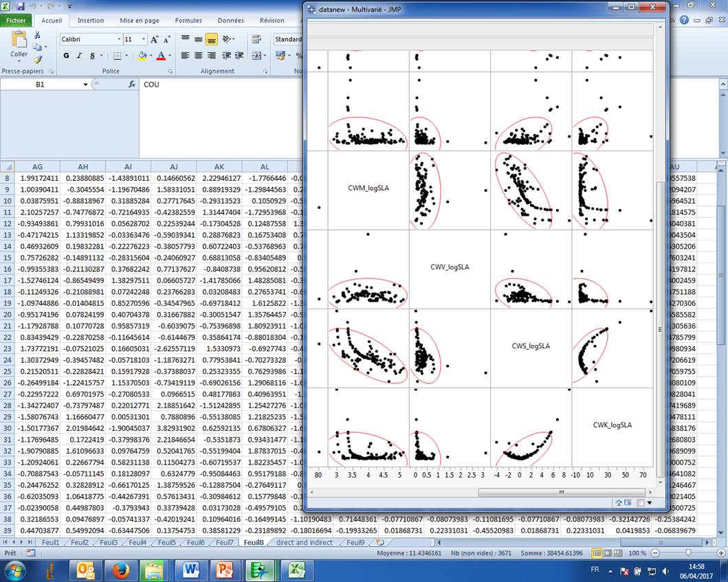Tick the checkbox at the JMP window bottom
728x582 pixels.
click(642, 503)
